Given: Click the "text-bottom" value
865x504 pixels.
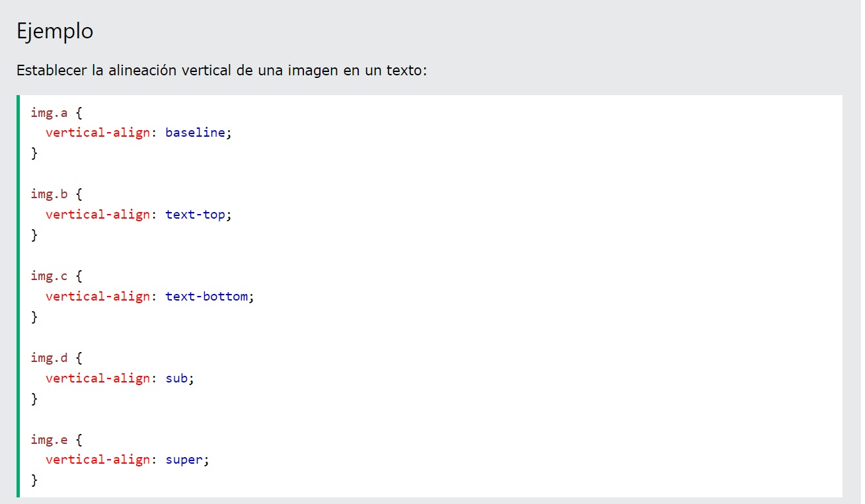Looking at the screenshot, I should click(207, 297).
